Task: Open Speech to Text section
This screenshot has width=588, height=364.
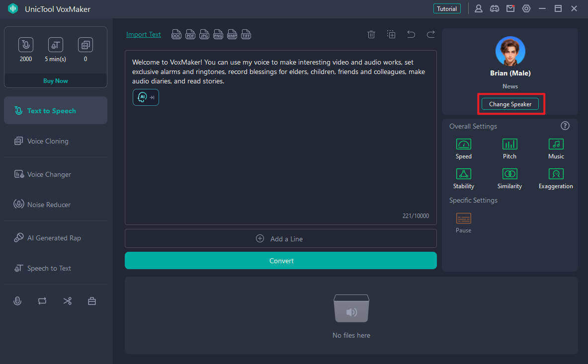Action: pyautogui.click(x=56, y=268)
